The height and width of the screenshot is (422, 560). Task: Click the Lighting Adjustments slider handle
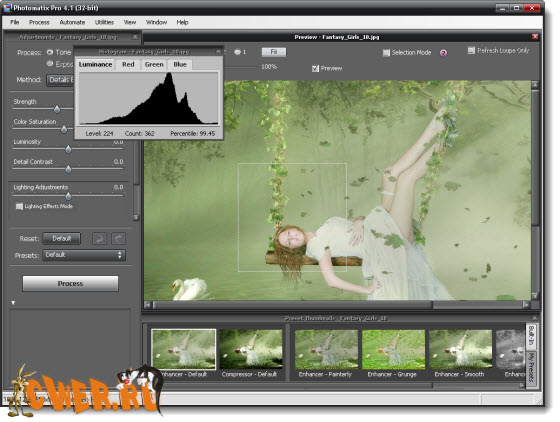click(68, 196)
